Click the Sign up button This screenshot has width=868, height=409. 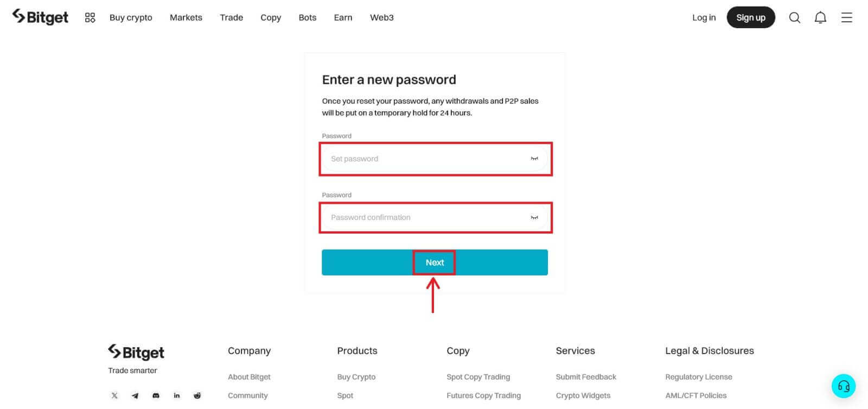coord(750,17)
